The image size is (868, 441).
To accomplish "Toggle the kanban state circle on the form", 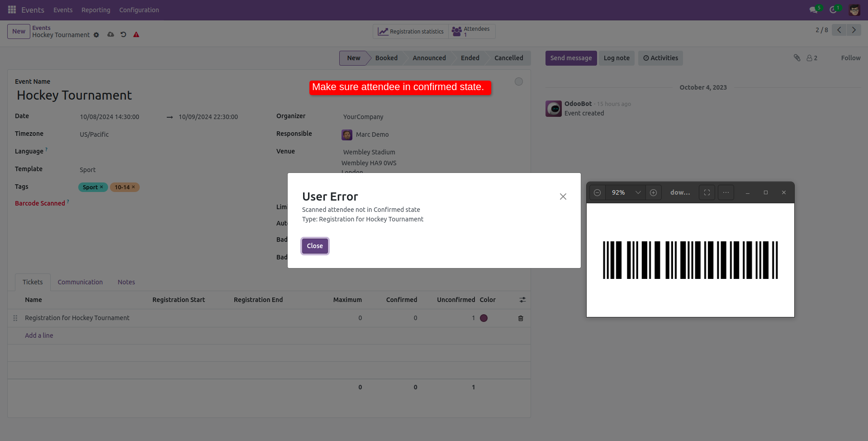I will pyautogui.click(x=519, y=81).
